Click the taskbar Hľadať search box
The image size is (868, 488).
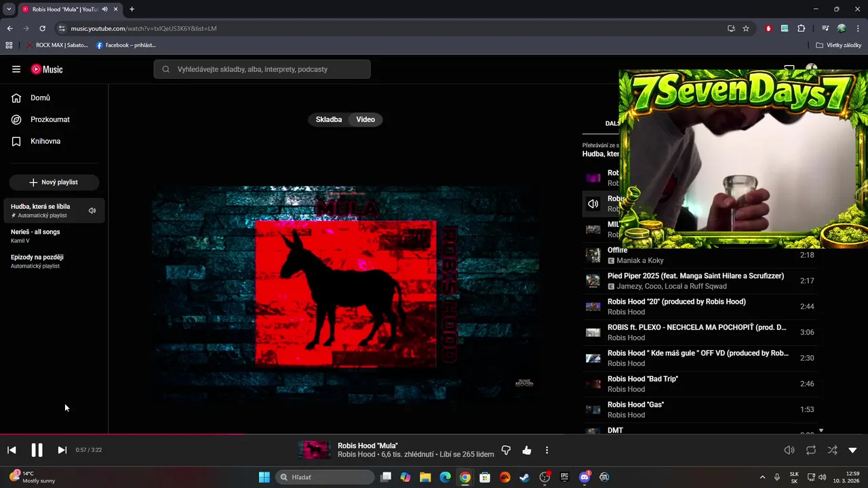pos(325,477)
